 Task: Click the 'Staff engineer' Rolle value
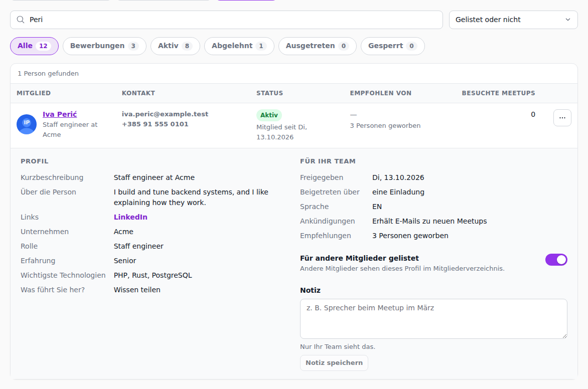[139, 246]
